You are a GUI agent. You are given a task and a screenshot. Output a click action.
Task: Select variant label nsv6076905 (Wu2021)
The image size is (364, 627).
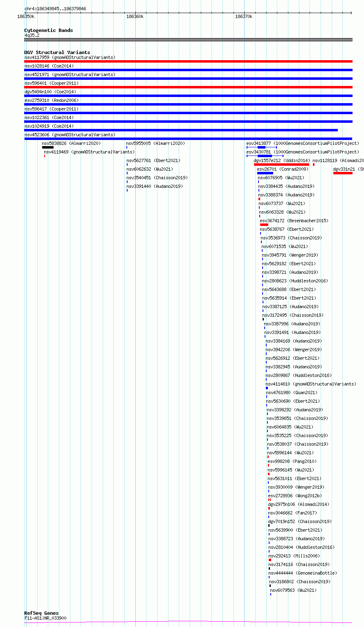tap(281, 178)
